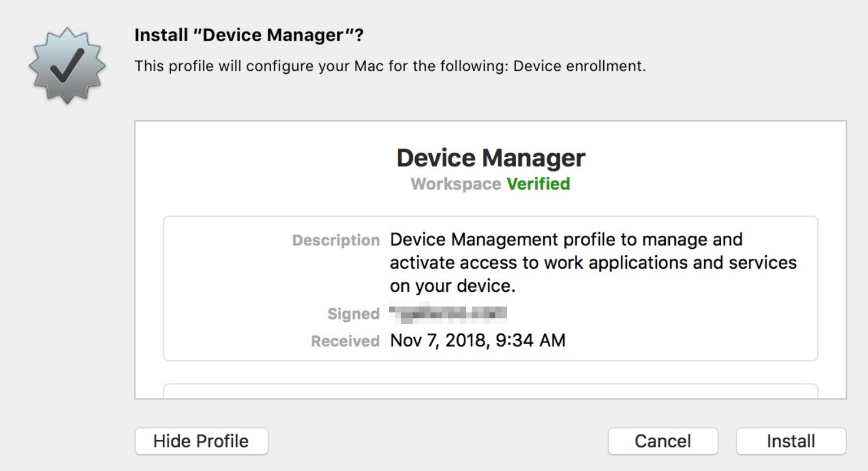
Task: Click the Device Management profile description text
Action: 566,240
